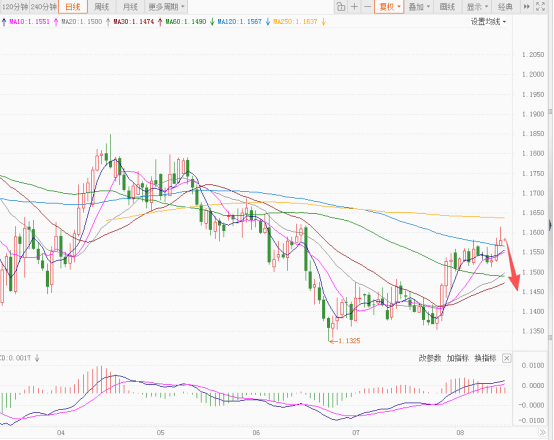Switch to the 240分钟 period tab

tap(43, 7)
